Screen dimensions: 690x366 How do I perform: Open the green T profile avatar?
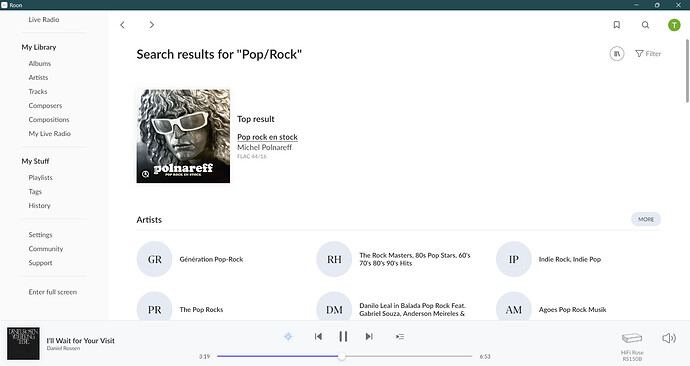(674, 25)
